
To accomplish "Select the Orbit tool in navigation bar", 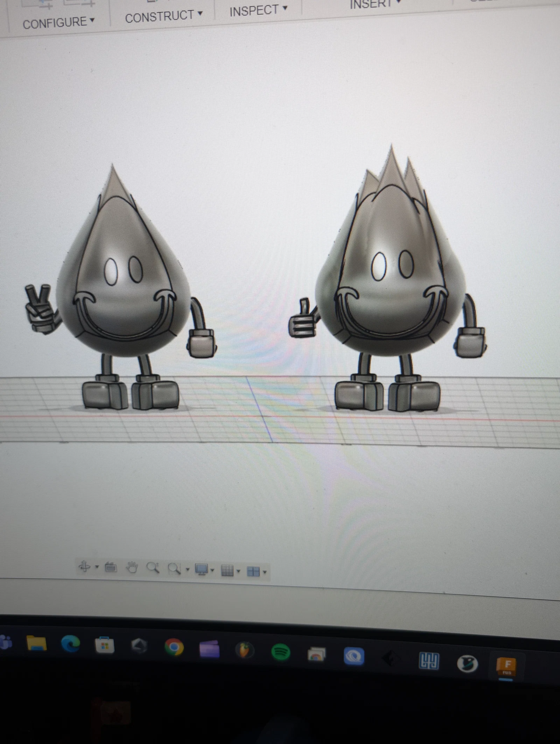I will click(85, 566).
